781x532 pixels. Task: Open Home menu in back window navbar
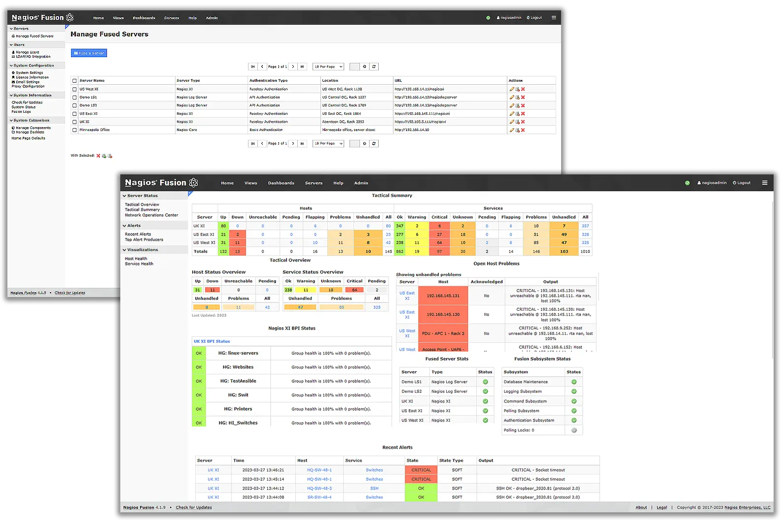[x=99, y=18]
